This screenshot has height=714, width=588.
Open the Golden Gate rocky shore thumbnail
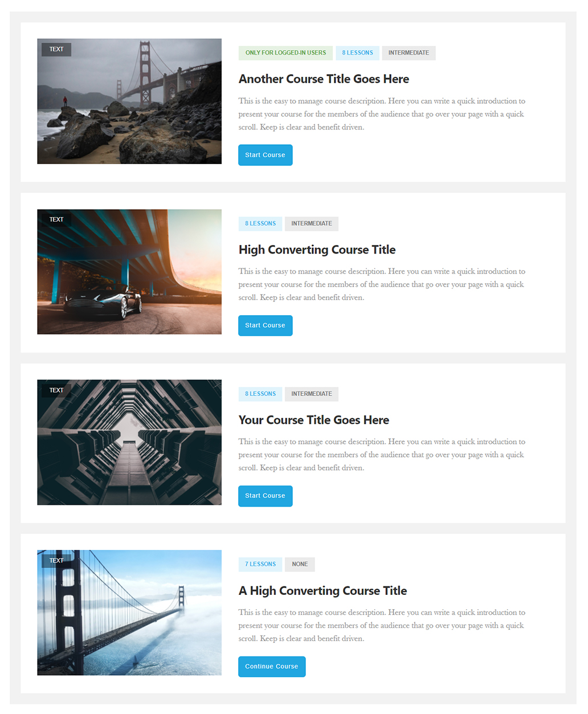click(129, 101)
